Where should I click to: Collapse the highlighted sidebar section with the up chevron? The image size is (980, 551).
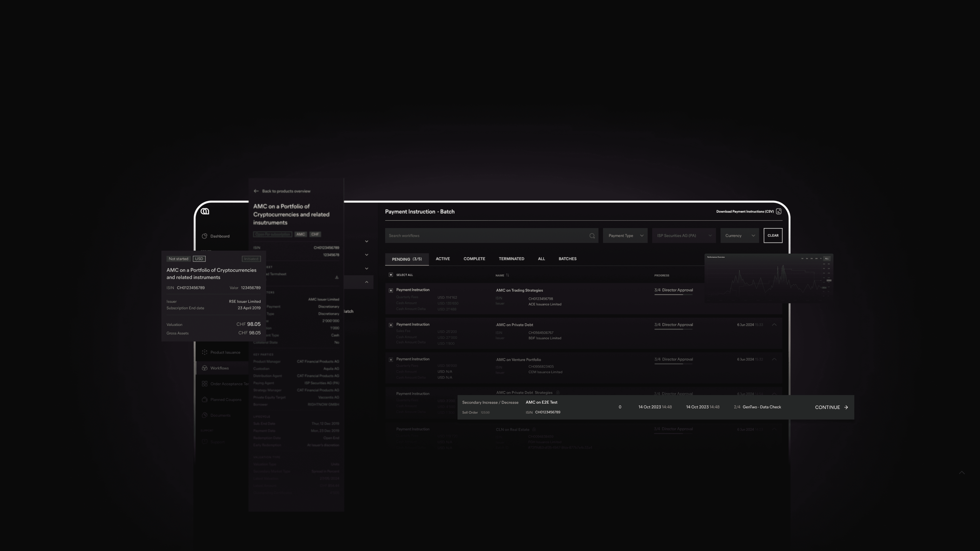(x=366, y=282)
